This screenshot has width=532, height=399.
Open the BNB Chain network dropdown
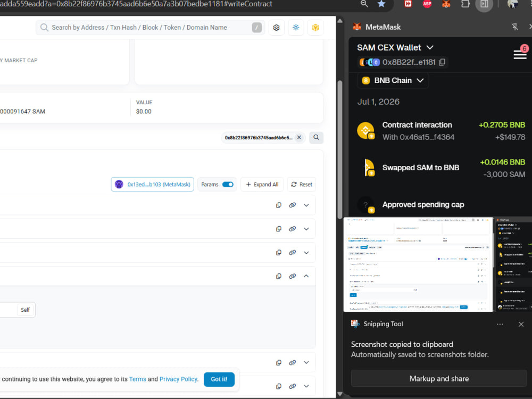pos(393,80)
